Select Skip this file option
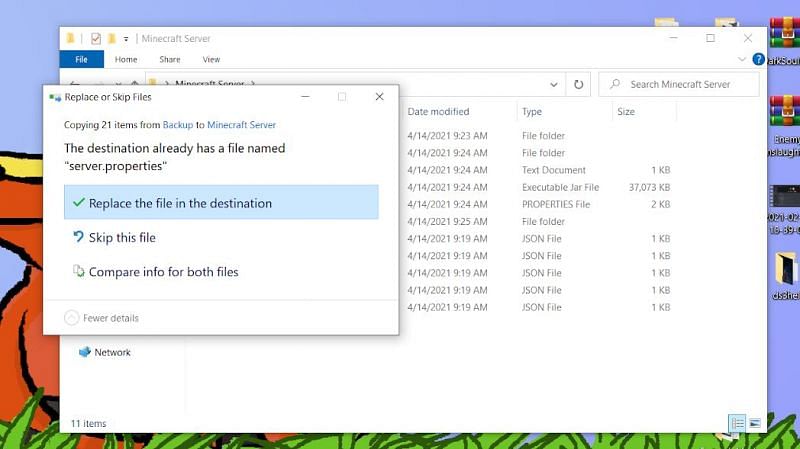This screenshot has height=449, width=800. tap(121, 238)
